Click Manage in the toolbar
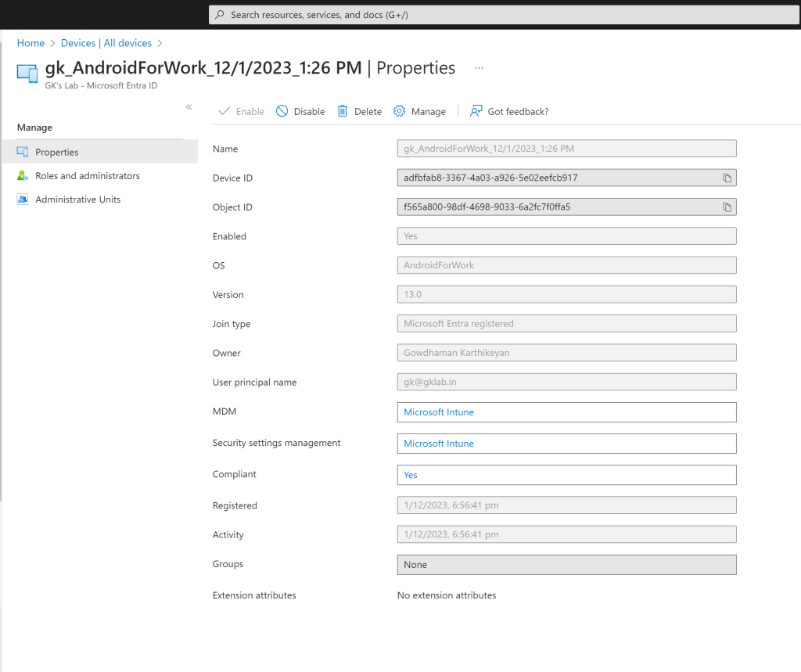The width and height of the screenshot is (801, 672). pos(428,111)
